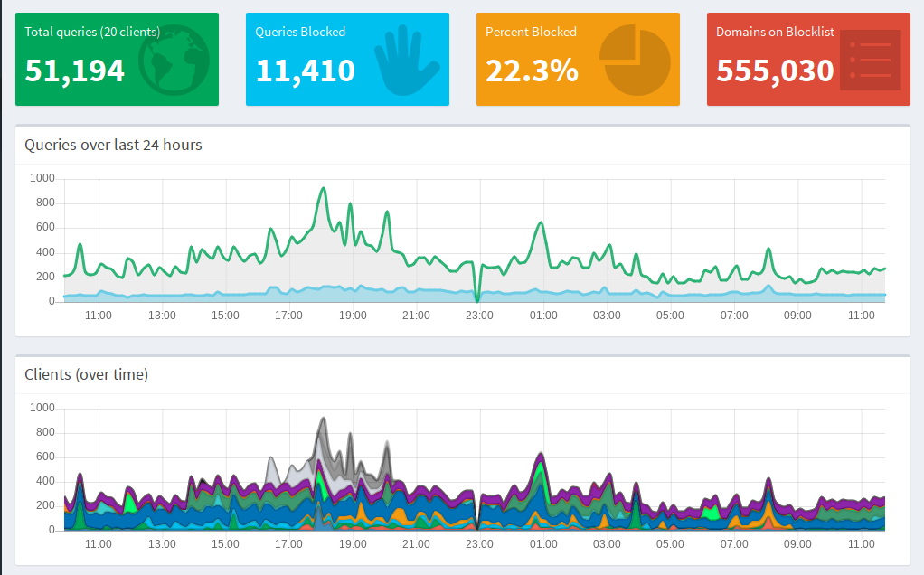Screen dimensions: 924x575
Task: Click the 1000 y-axis label on Clients chart
Action: [42, 409]
